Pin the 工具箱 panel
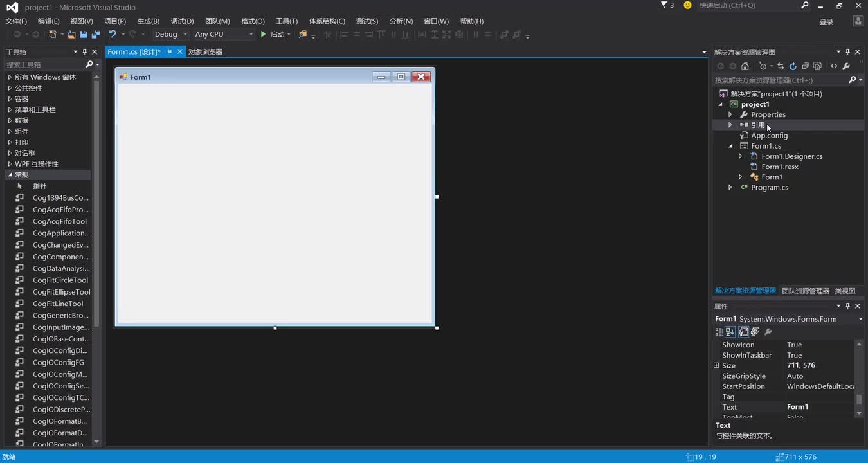868x463 pixels. click(x=85, y=51)
